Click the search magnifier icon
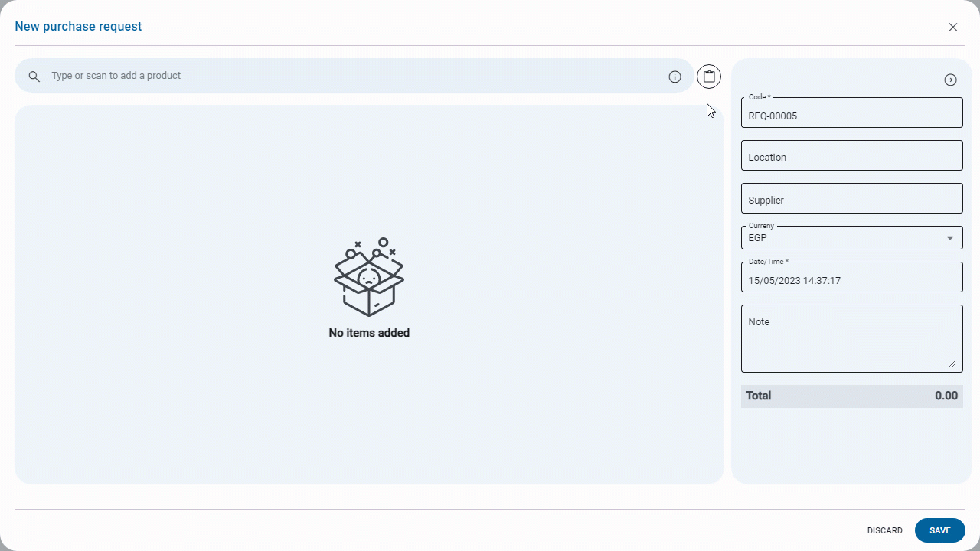 (34, 77)
